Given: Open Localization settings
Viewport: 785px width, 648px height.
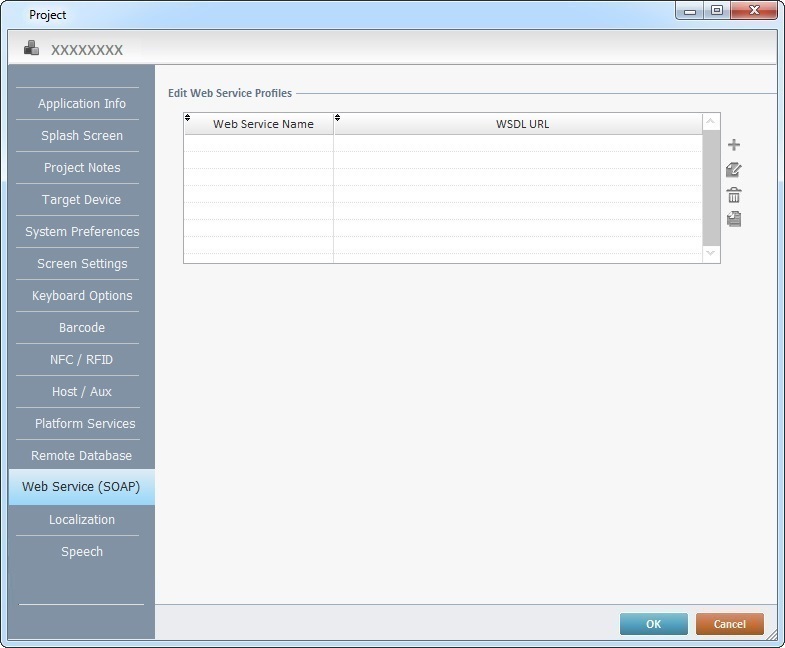Looking at the screenshot, I should (82, 520).
